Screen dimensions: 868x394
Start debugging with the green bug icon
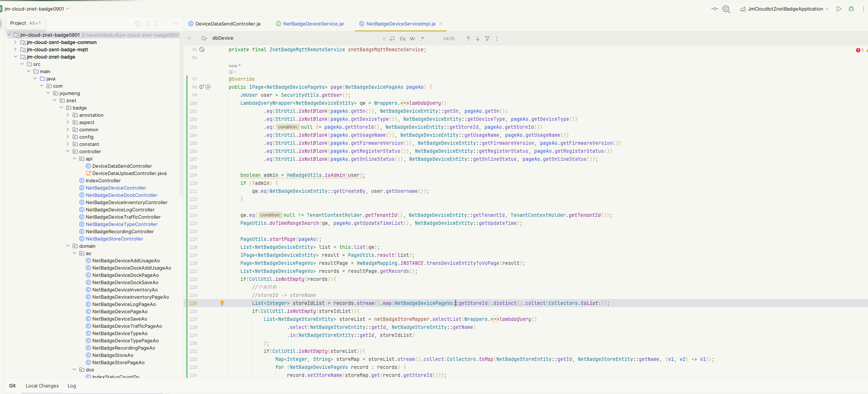851,9
